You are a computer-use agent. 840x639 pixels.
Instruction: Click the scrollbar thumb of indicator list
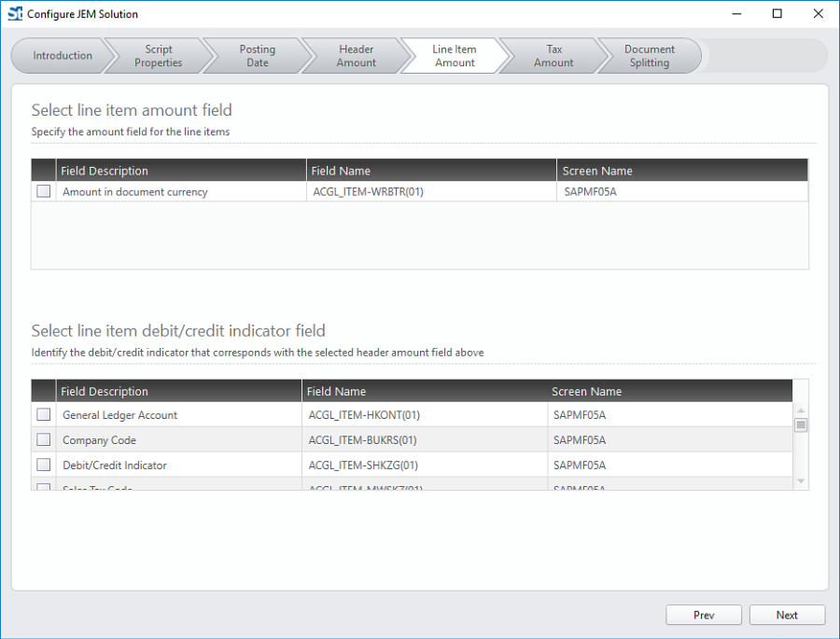[x=801, y=425]
